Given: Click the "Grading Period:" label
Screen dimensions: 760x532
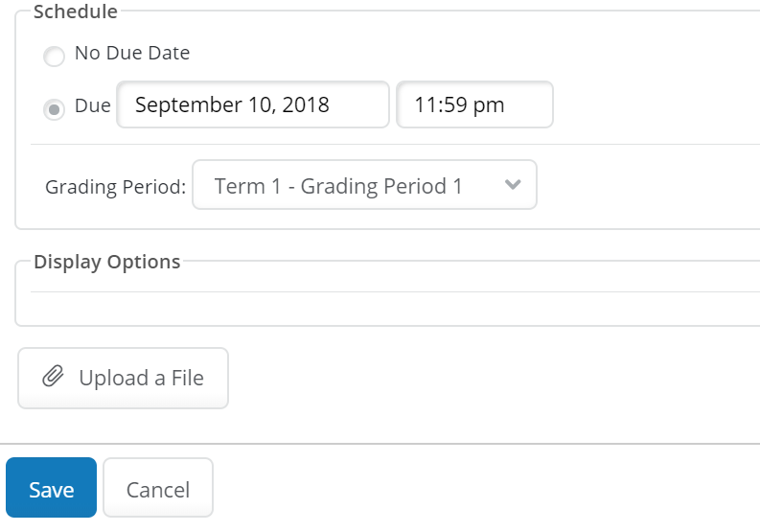Looking at the screenshot, I should click(x=115, y=187).
